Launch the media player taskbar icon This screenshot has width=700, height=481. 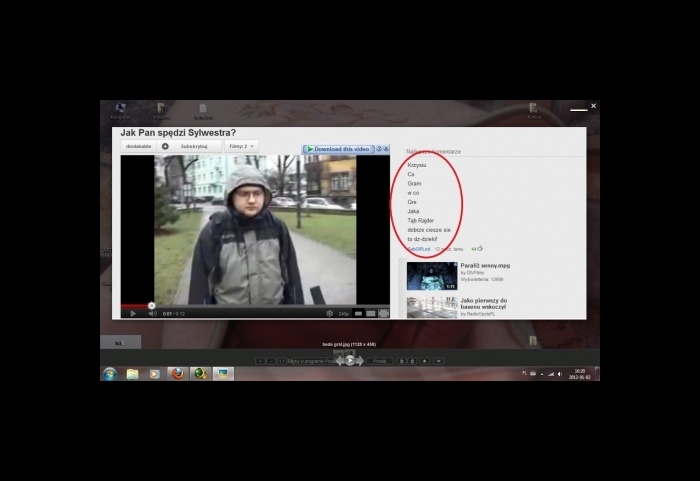point(154,373)
